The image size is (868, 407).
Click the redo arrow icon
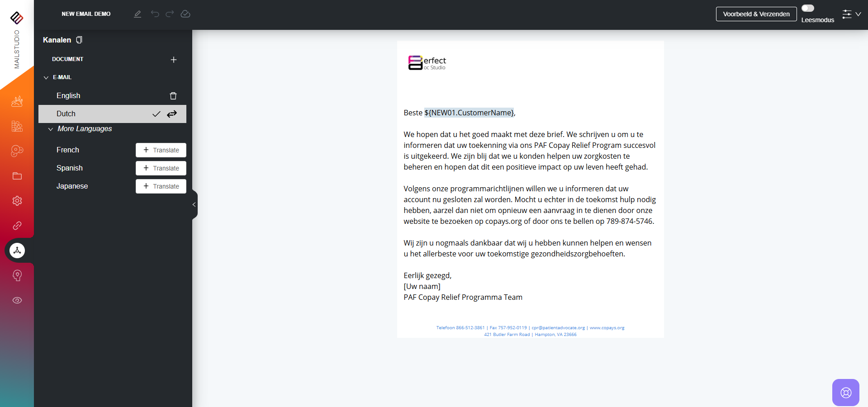(170, 14)
